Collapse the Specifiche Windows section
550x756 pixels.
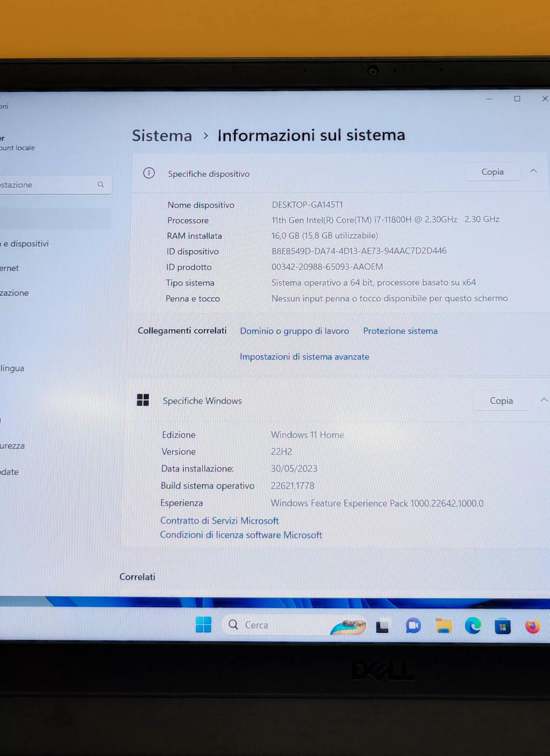pos(543,400)
